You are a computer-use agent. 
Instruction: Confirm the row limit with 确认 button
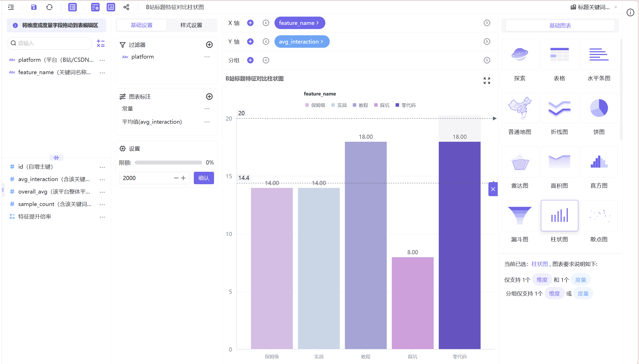click(204, 178)
